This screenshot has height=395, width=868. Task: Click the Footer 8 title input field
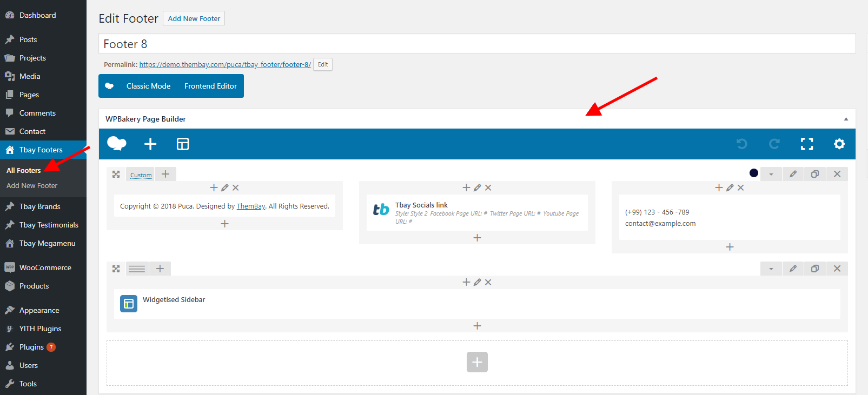[476, 44]
